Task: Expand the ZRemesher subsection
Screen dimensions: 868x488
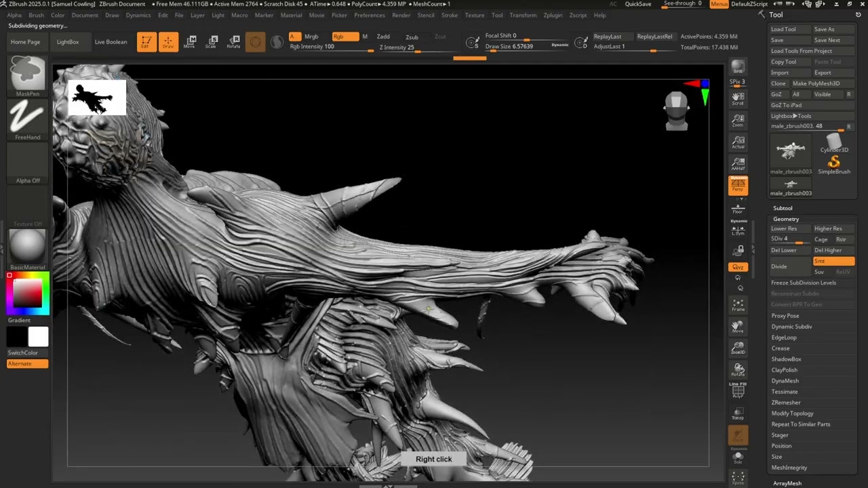Action: coord(786,403)
